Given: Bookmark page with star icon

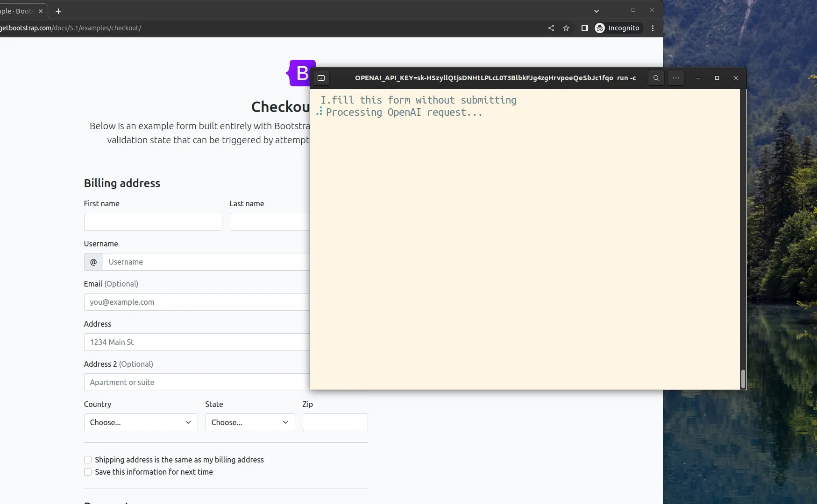Looking at the screenshot, I should [x=566, y=28].
